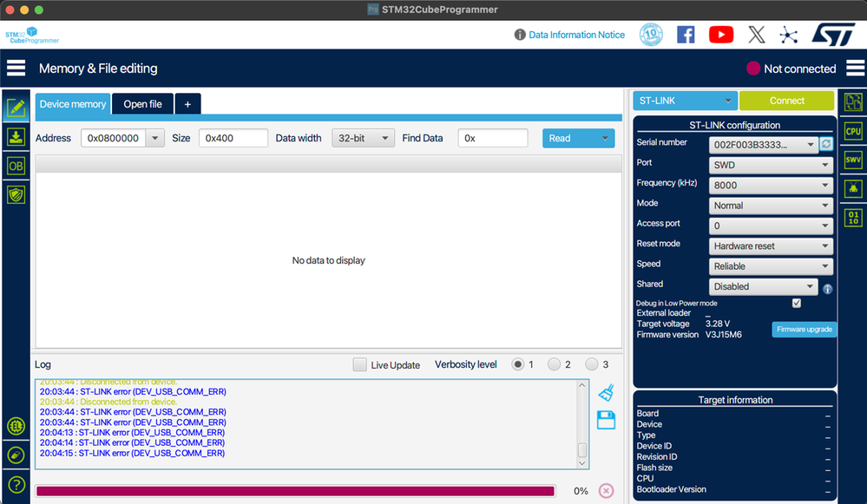Open the CPU panel in right sidebar

pos(853,131)
